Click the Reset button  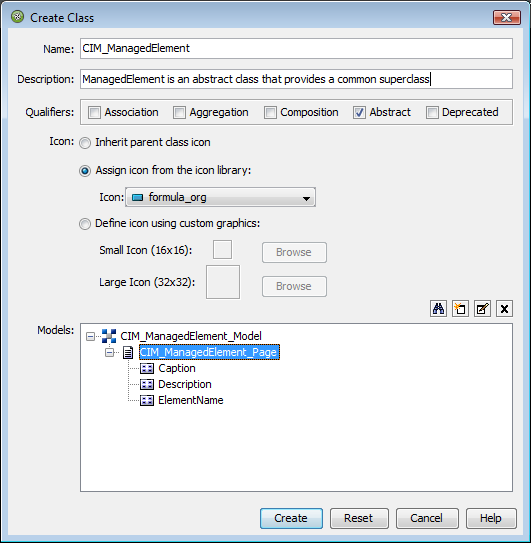(x=359, y=518)
